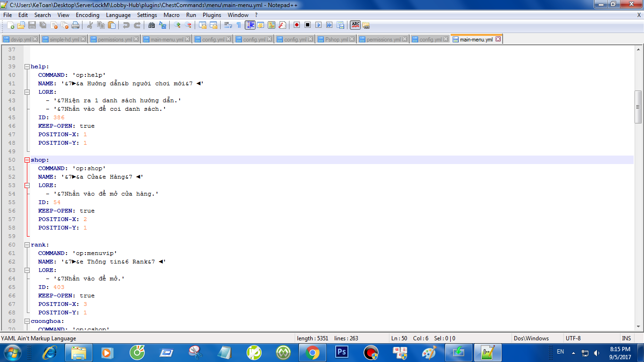Image resolution: width=644 pixels, height=362 pixels.
Task: Open the Find binoculars tool
Action: [x=152, y=25]
